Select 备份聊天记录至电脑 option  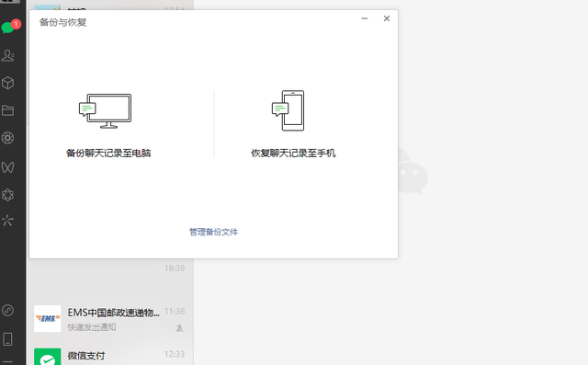point(108,153)
